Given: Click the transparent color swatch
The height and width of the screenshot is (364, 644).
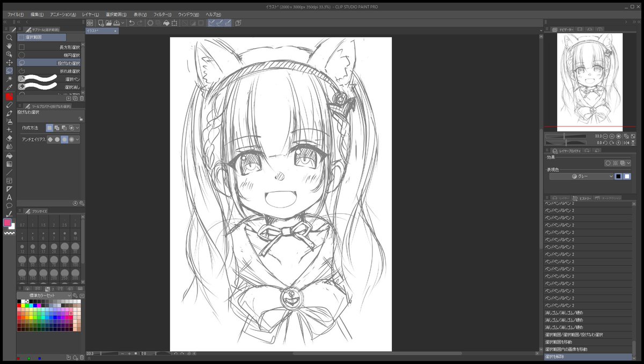Looking at the screenshot, I should click(x=9, y=233).
